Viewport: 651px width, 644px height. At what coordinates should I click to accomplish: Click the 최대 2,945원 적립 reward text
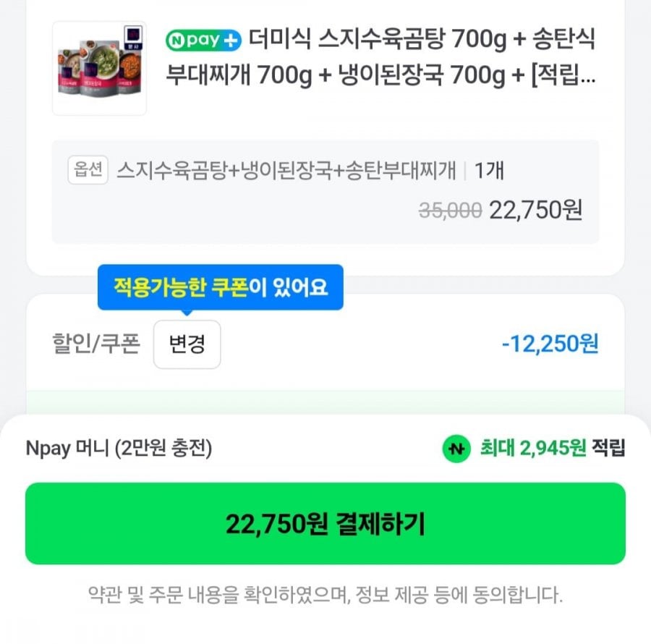[x=552, y=448]
